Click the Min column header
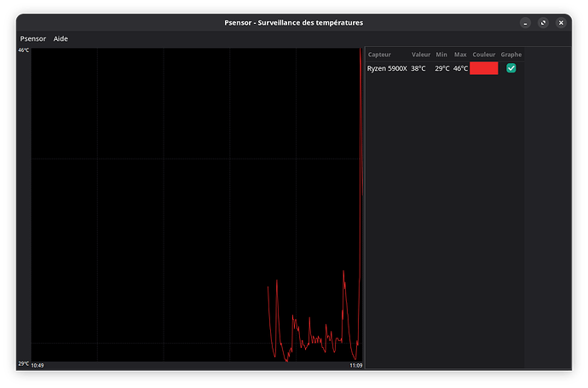 click(x=441, y=55)
